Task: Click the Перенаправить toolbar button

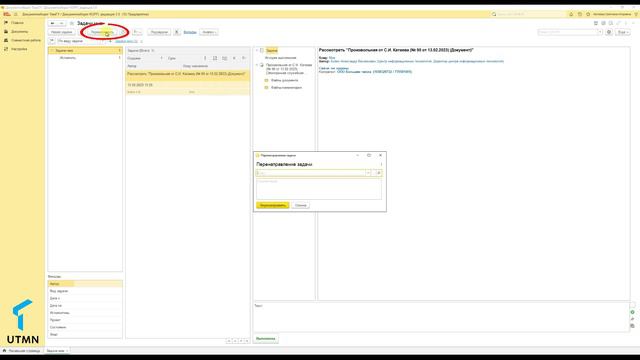Action: click(102, 32)
